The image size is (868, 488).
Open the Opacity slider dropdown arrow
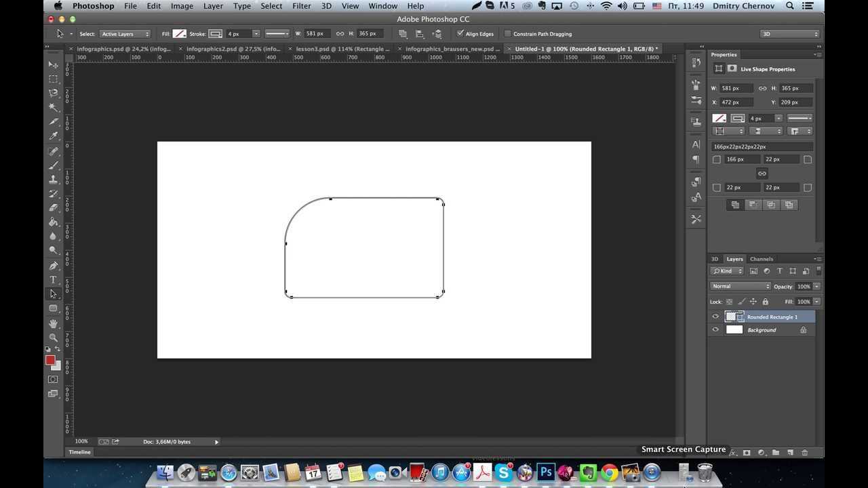[817, 286]
